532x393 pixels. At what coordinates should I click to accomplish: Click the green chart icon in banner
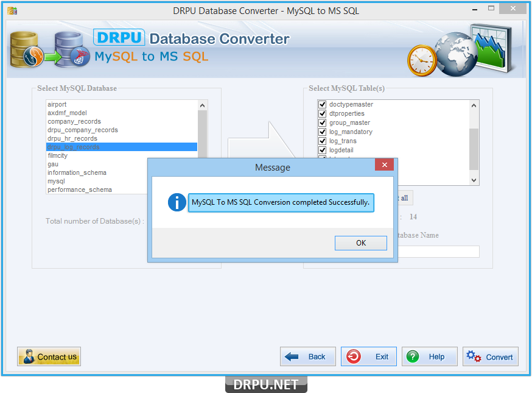point(492,48)
